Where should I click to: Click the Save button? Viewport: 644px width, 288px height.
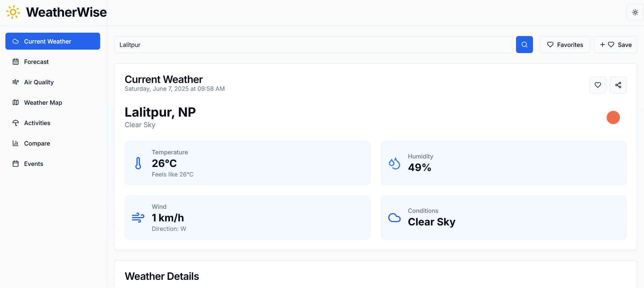pos(615,44)
